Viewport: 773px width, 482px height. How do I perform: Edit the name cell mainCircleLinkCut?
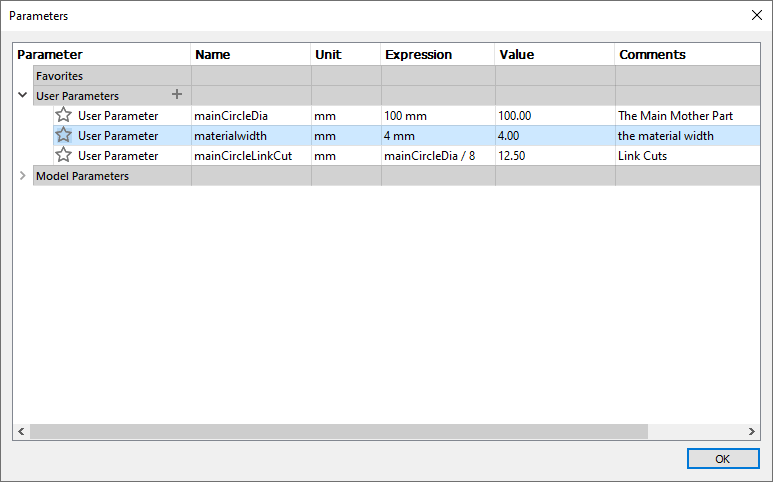pyautogui.click(x=251, y=156)
